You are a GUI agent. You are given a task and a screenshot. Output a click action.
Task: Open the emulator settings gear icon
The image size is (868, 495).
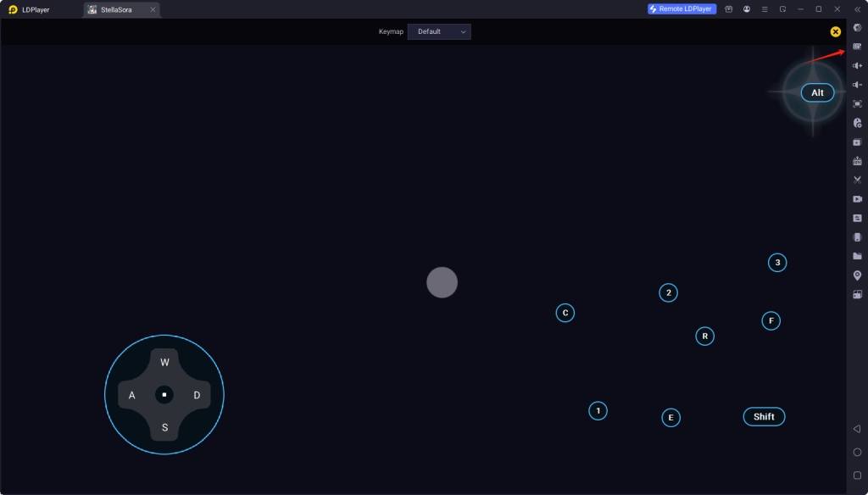pos(856,28)
